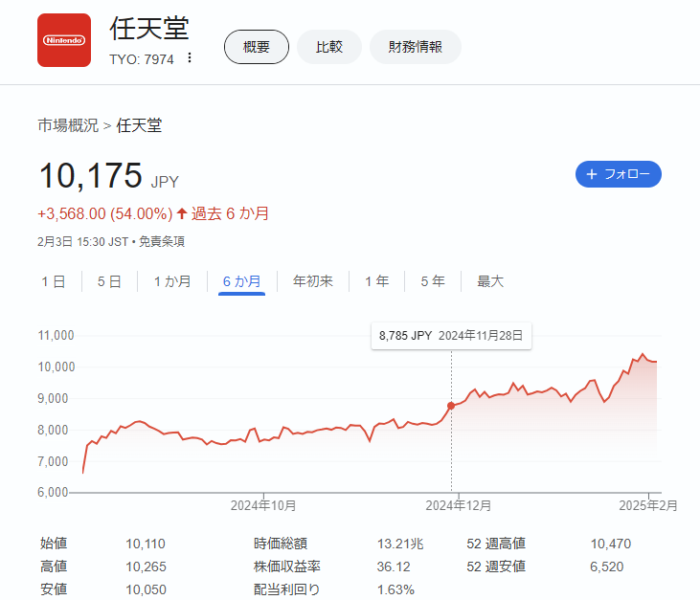Image resolution: width=700 pixels, height=600 pixels.
Task: Select the 6 か月 range
Action: [x=241, y=281]
